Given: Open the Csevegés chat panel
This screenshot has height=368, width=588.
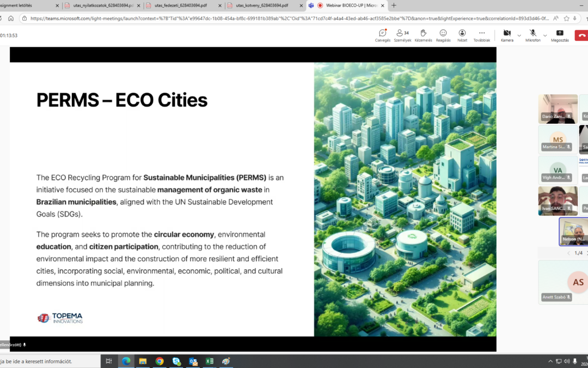Looking at the screenshot, I should (382, 33).
